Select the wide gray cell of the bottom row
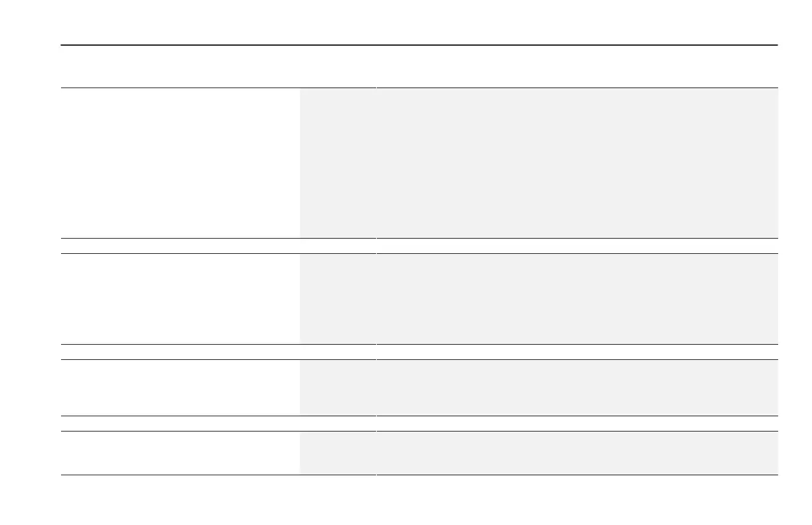 point(577,453)
